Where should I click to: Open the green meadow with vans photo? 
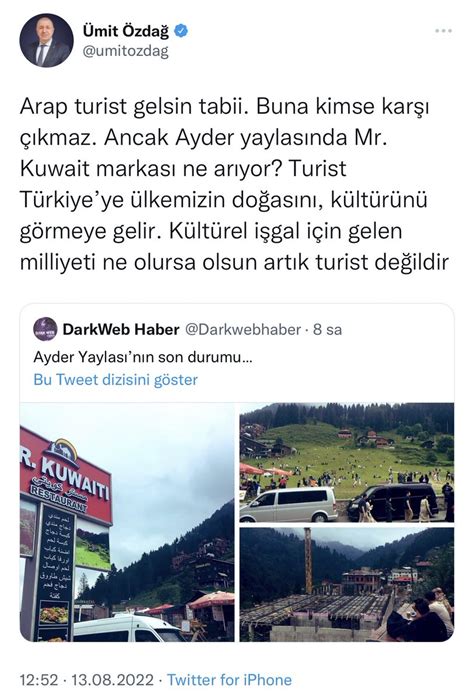347,462
